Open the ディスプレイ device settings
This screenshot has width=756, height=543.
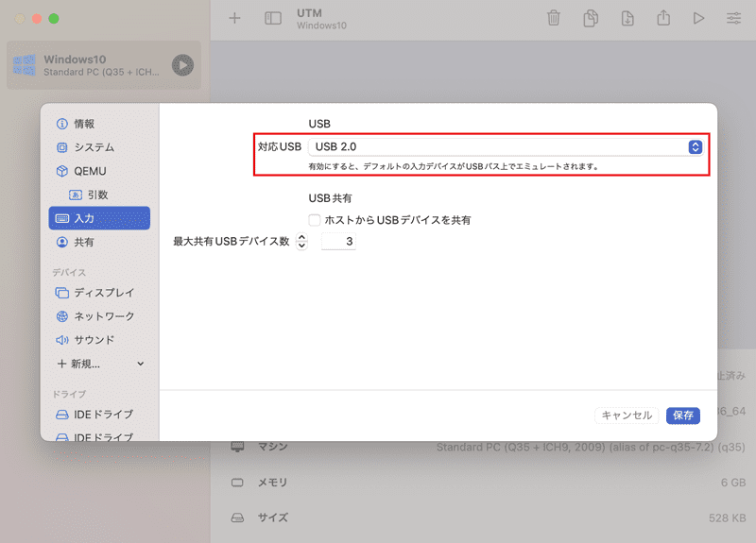(x=99, y=293)
